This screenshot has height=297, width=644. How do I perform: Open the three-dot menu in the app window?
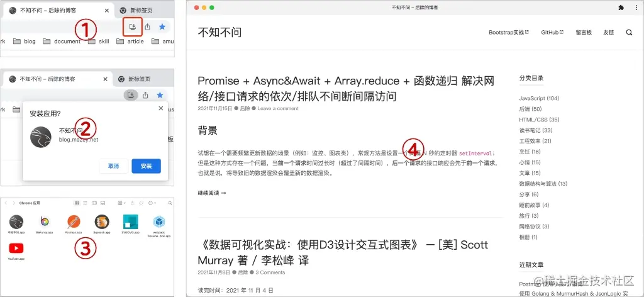click(x=636, y=8)
